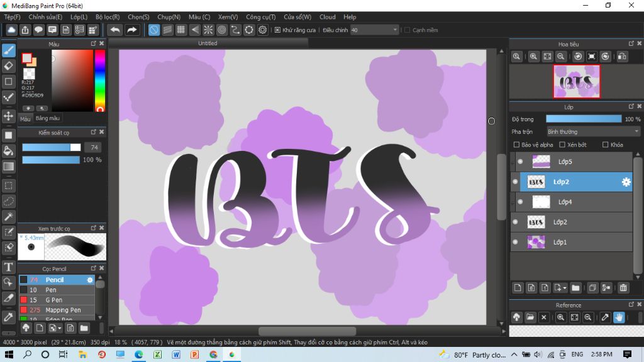
Task: Enable the circle snap guide
Action: click(222, 30)
